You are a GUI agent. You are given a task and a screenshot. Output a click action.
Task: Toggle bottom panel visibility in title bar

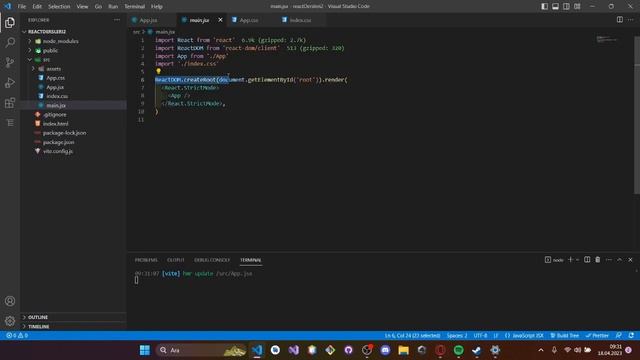click(x=556, y=6)
